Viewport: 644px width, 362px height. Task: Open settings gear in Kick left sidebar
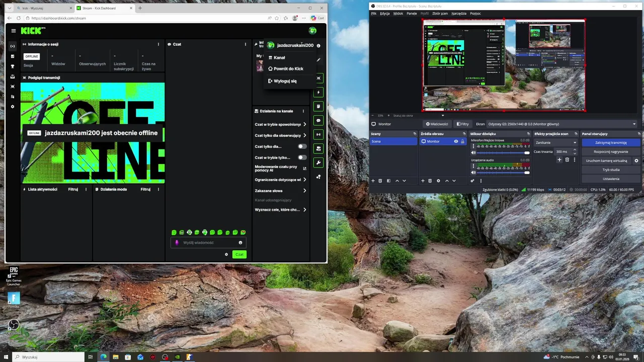13,107
